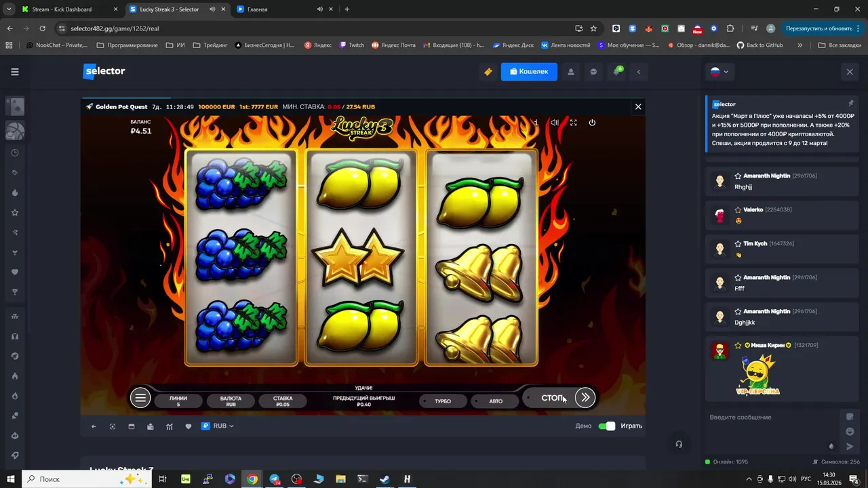Open the game menu hamburger button
The height and width of the screenshot is (488, 868).
[140, 398]
